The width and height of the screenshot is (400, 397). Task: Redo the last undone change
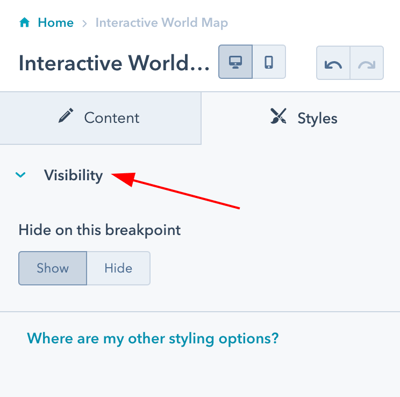(367, 63)
